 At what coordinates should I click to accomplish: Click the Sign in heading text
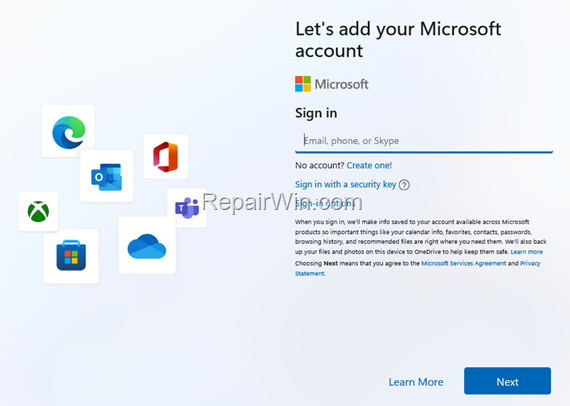pyautogui.click(x=316, y=113)
